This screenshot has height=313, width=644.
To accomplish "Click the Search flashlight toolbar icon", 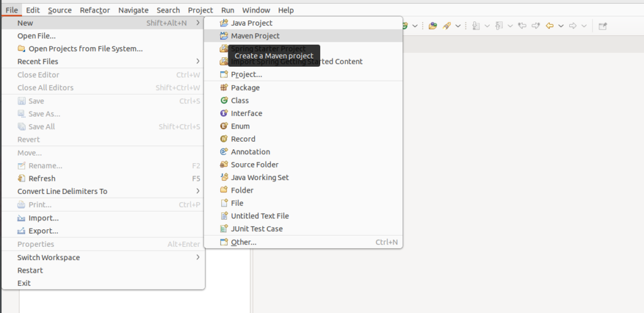I will (x=447, y=26).
